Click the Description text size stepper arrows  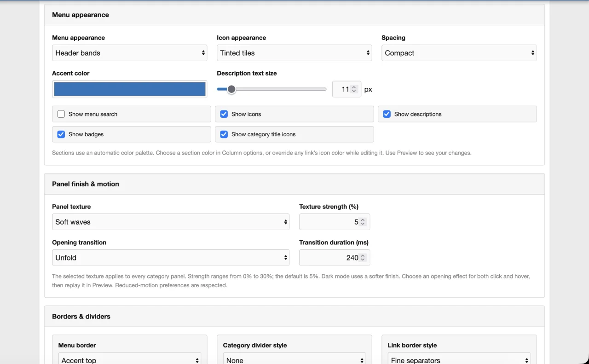click(x=354, y=89)
